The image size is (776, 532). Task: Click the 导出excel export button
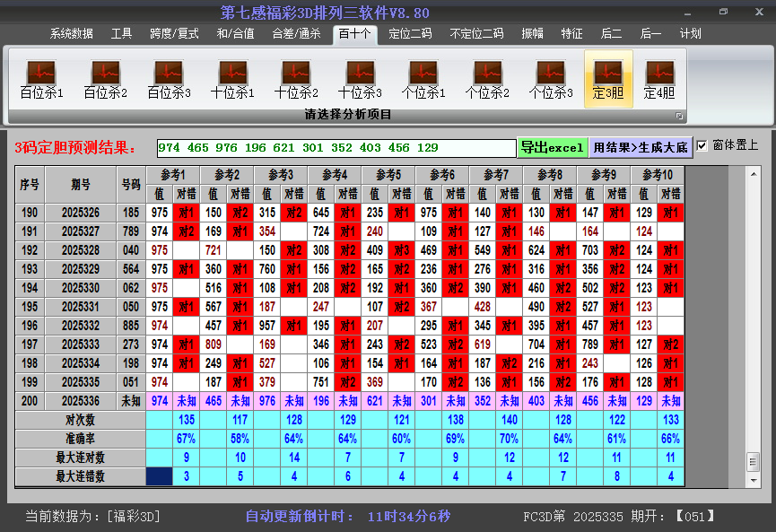[x=552, y=147]
